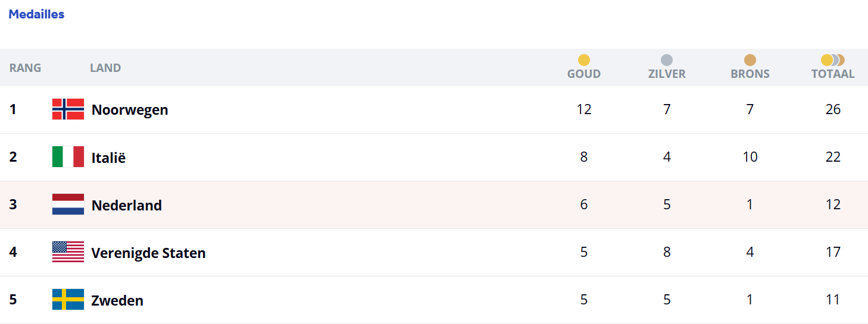Click the gold medal icon
The width and height of the screenshot is (868, 324).
tap(584, 60)
